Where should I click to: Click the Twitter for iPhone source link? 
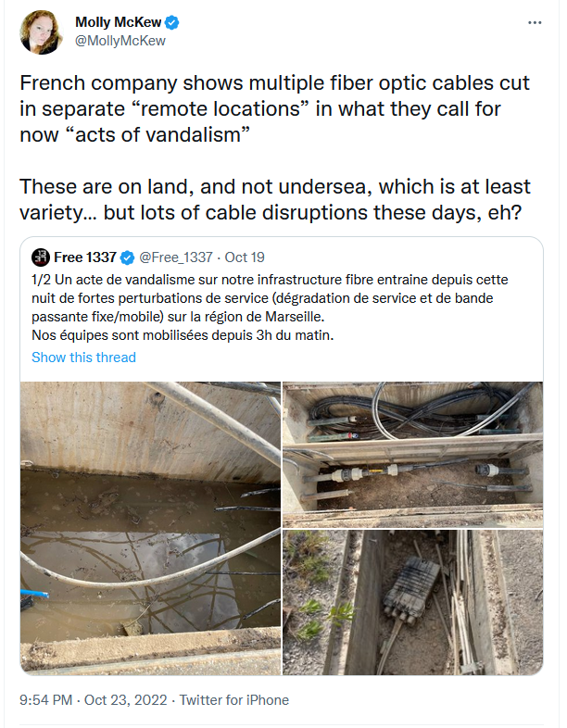[233, 699]
